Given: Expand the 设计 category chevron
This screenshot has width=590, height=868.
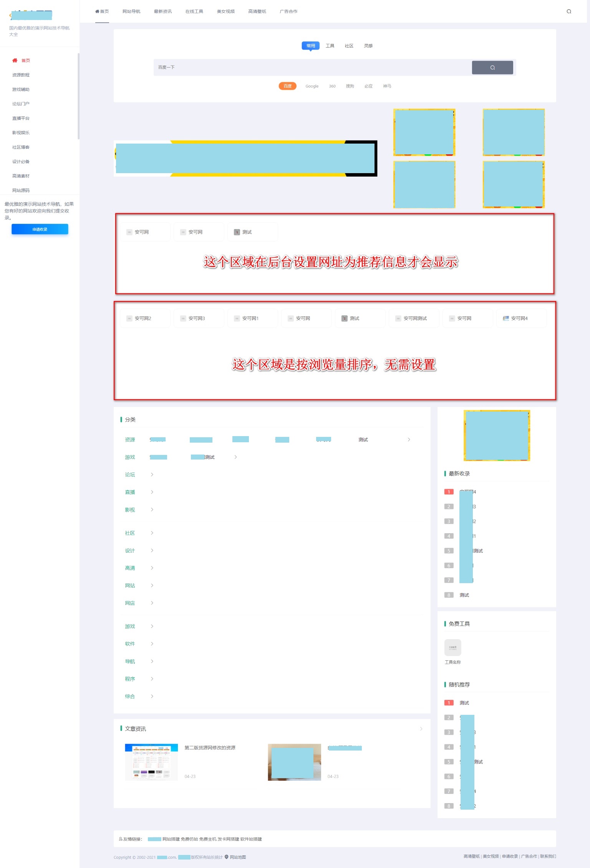Looking at the screenshot, I should pyautogui.click(x=152, y=551).
